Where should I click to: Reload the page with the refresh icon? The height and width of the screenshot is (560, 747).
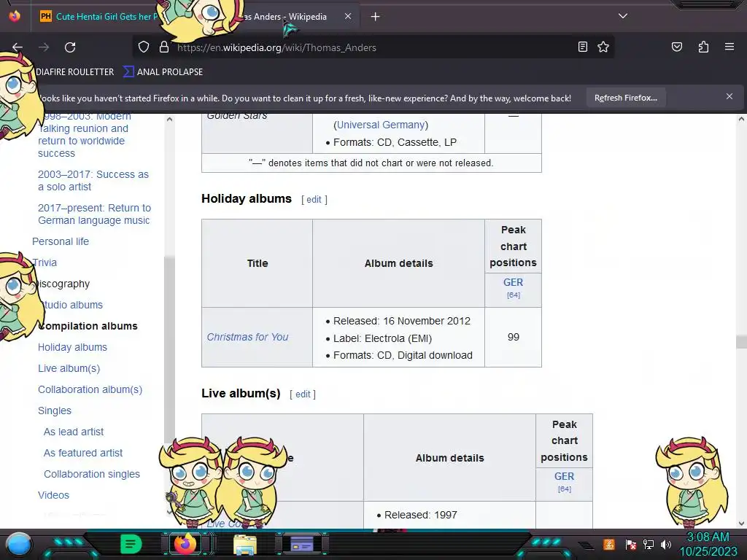click(x=70, y=47)
